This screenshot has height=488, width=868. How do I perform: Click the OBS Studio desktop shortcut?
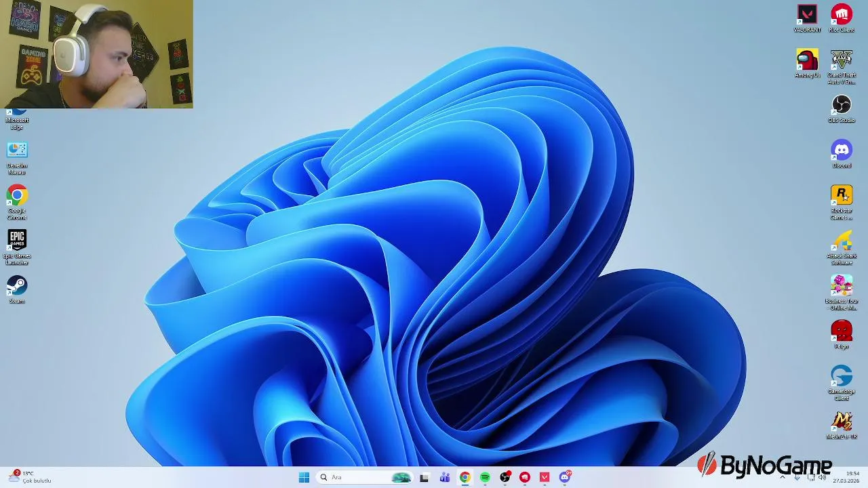[x=842, y=109]
